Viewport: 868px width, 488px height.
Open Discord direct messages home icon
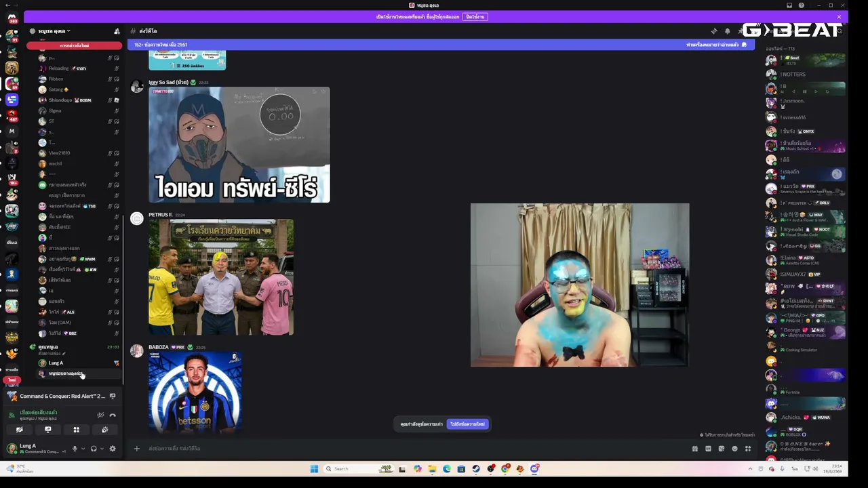click(12, 18)
